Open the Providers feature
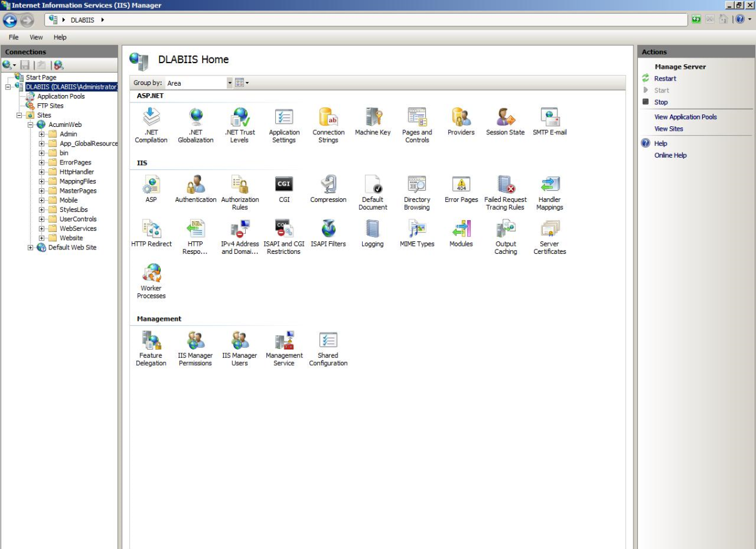Image resolution: width=756 pixels, height=549 pixels. coord(461,122)
